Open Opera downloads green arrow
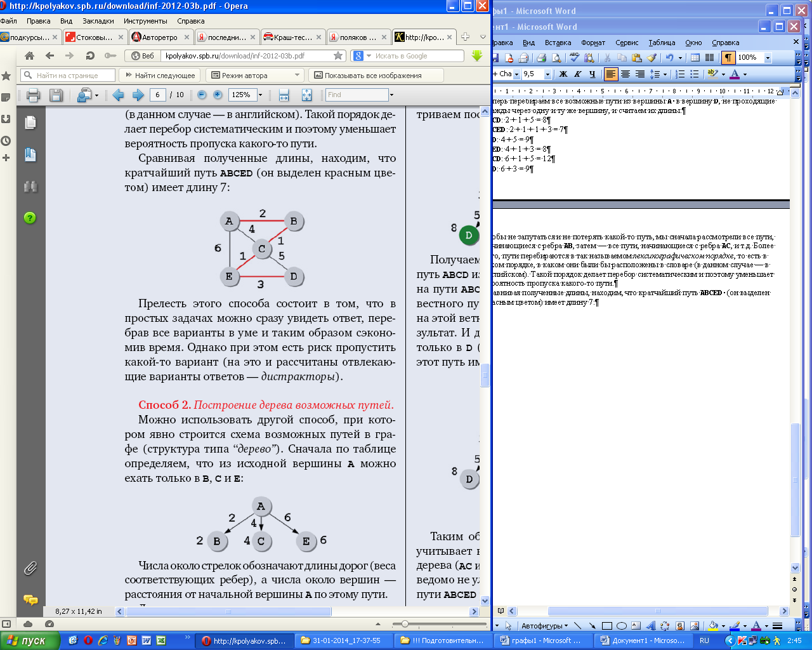812x650 pixels. coord(477,56)
